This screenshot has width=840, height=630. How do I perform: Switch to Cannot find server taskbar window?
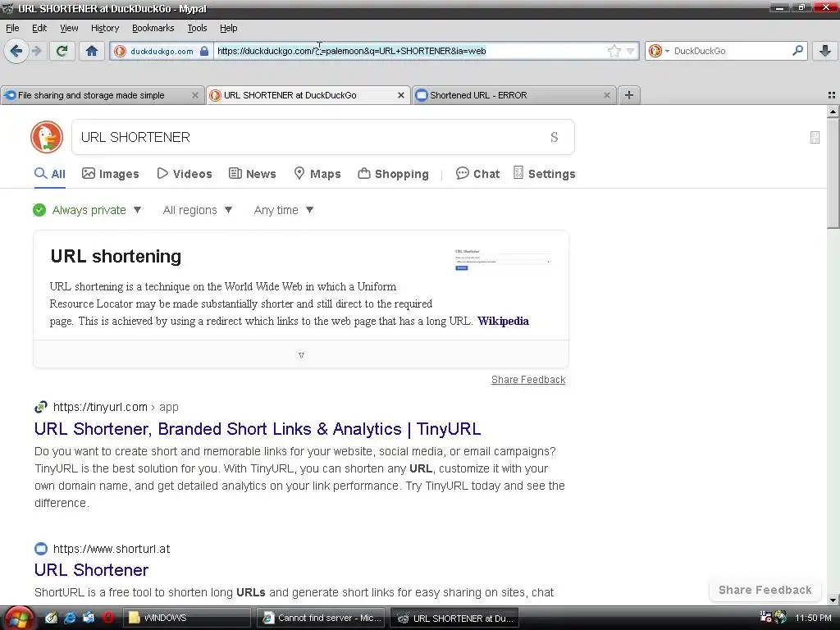321,618
